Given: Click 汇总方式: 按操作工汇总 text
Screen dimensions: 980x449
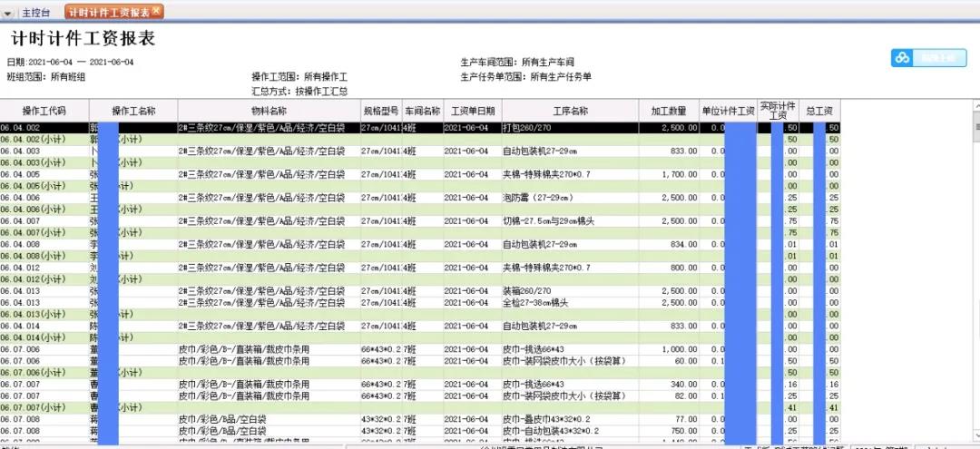Looking at the screenshot, I should [299, 92].
